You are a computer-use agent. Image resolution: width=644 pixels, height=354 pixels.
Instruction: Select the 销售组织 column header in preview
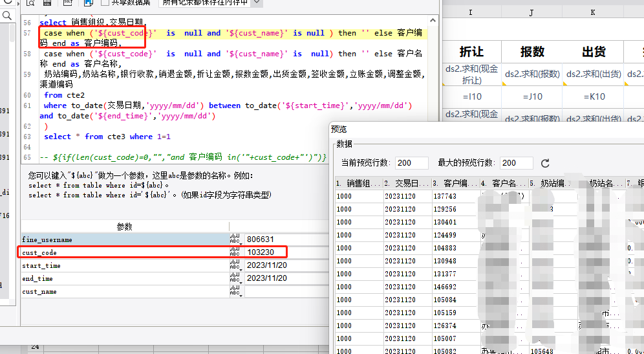click(359, 183)
